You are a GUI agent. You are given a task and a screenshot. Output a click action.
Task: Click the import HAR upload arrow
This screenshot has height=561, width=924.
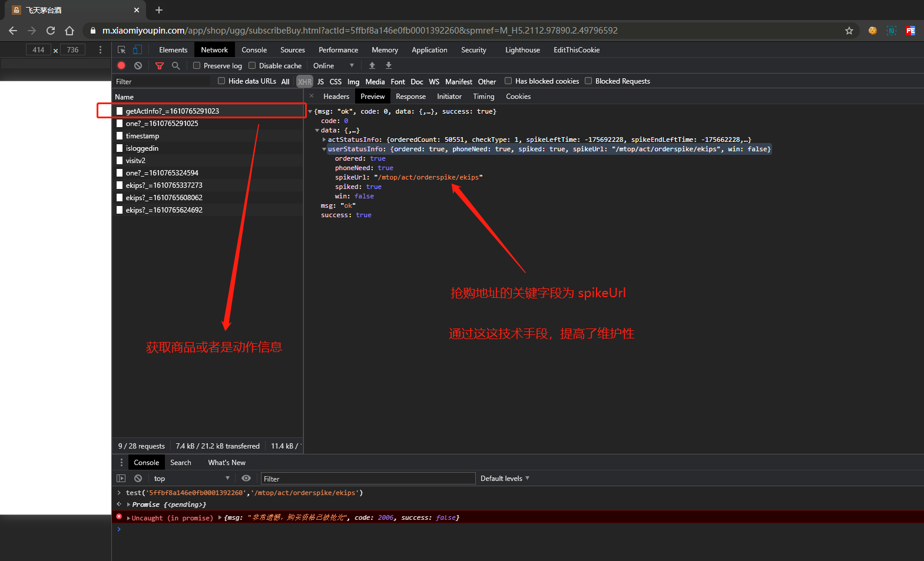pos(372,66)
